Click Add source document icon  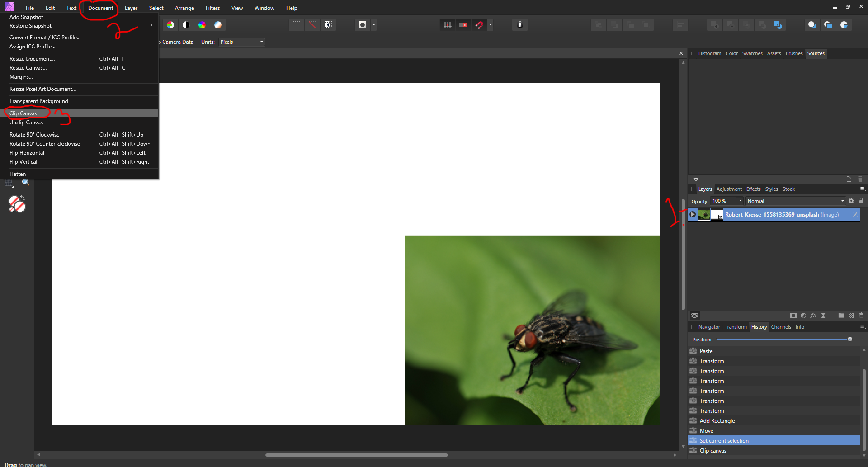(x=849, y=179)
